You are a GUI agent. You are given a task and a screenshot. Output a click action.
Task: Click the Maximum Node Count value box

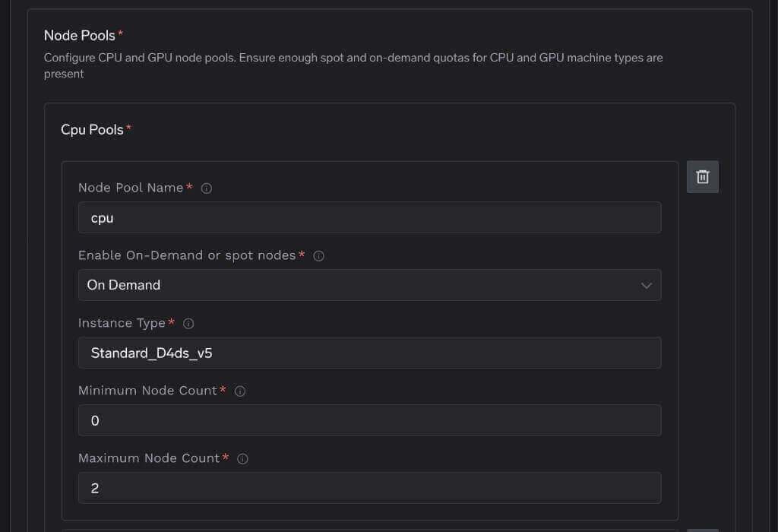pyautogui.click(x=370, y=488)
